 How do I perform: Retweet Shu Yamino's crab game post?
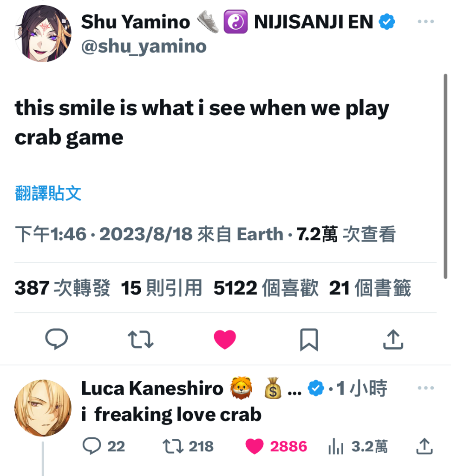click(141, 339)
